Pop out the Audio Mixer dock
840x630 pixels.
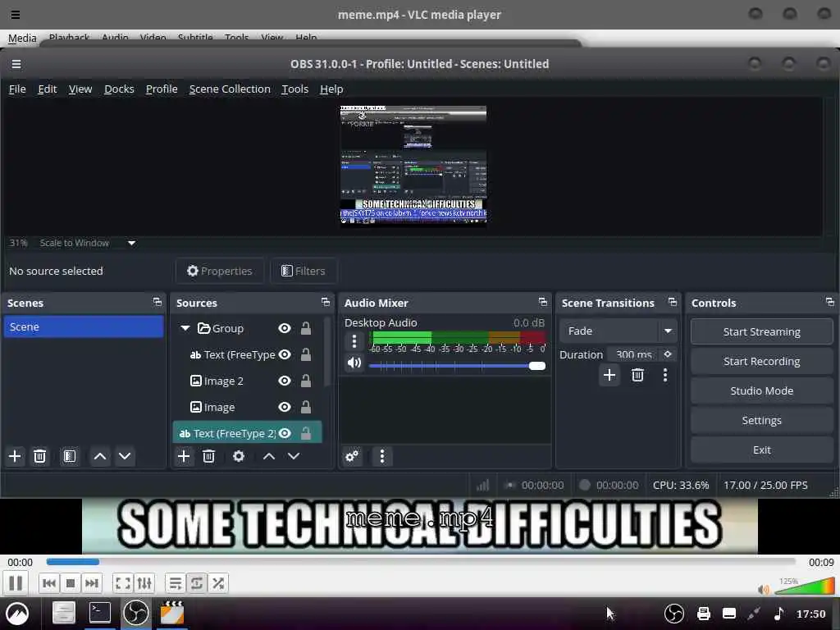(543, 303)
